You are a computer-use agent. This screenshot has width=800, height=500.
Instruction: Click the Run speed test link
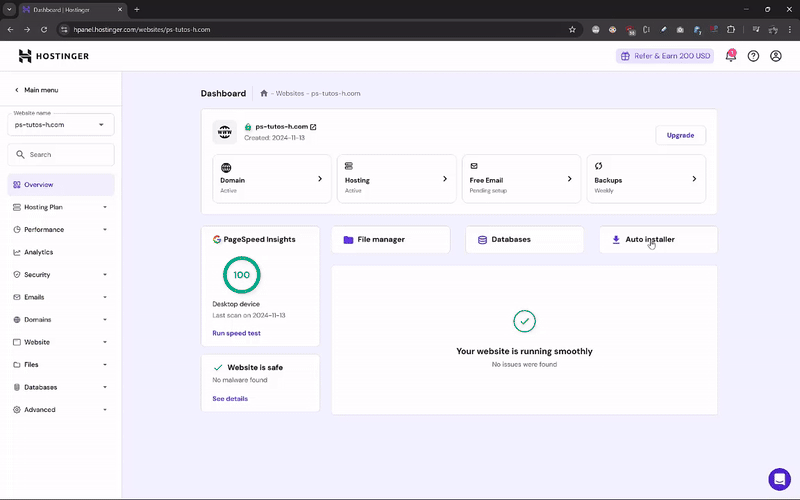236,333
